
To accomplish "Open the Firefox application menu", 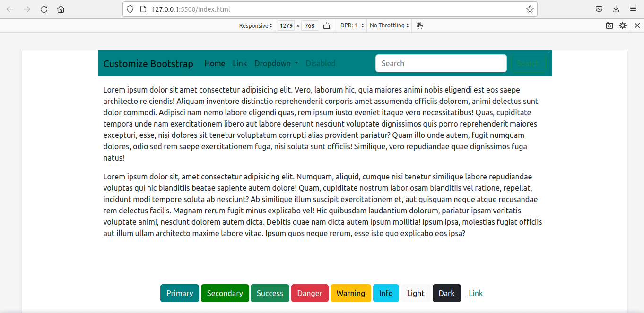I will click(x=633, y=9).
